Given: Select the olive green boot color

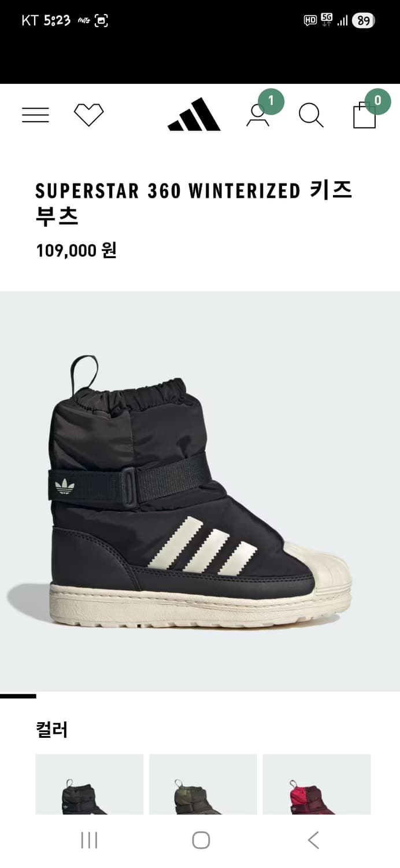Looking at the screenshot, I should (203, 784).
